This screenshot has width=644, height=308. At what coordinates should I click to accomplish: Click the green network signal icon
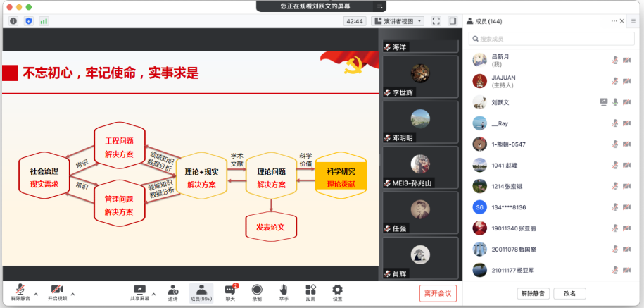click(x=44, y=21)
